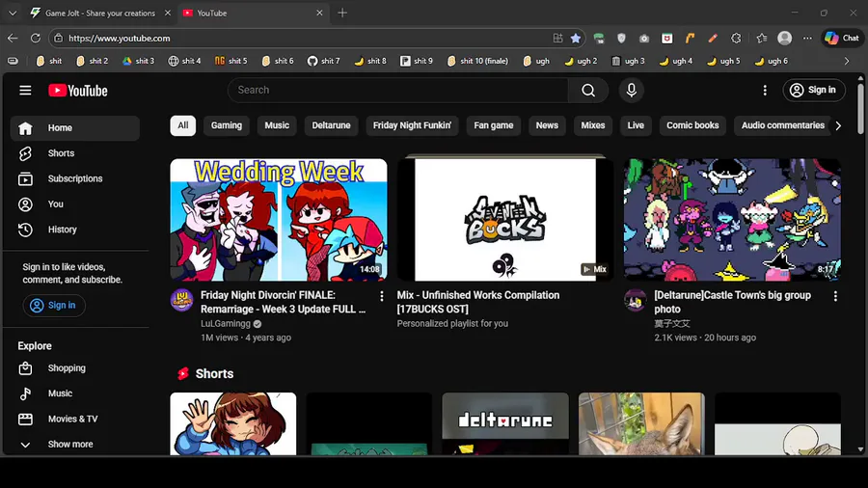
Task: Open Mix - Unfinished Works Compilation title
Action: [x=478, y=302]
